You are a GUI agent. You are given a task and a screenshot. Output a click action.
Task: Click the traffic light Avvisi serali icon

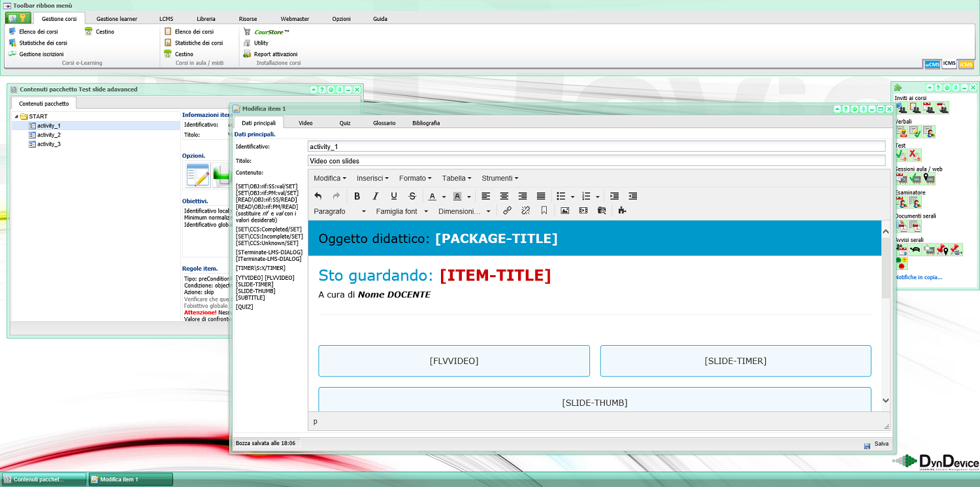click(902, 263)
